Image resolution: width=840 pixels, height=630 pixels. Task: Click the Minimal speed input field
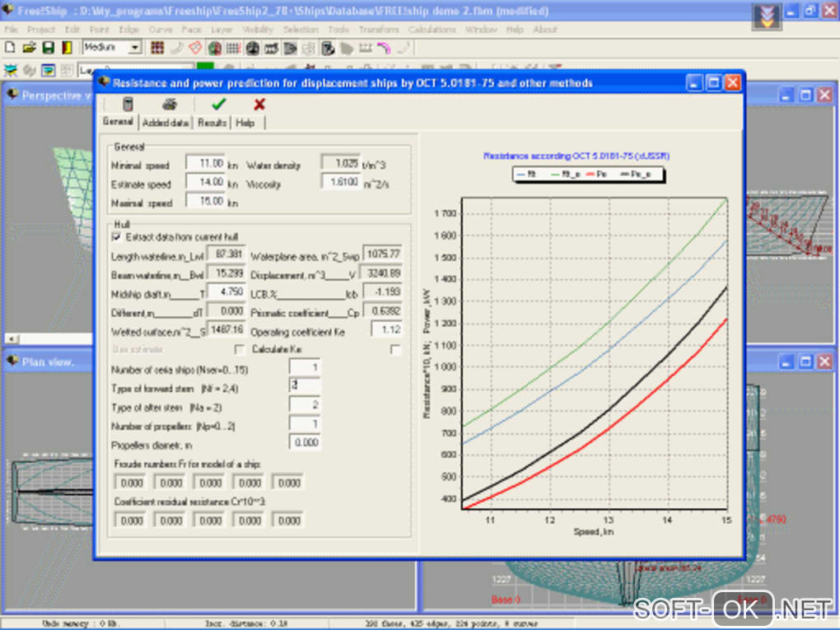point(205,164)
